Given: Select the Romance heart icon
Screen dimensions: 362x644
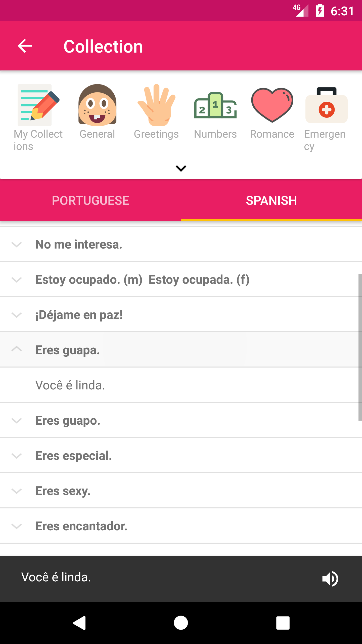Looking at the screenshot, I should click(x=272, y=105).
